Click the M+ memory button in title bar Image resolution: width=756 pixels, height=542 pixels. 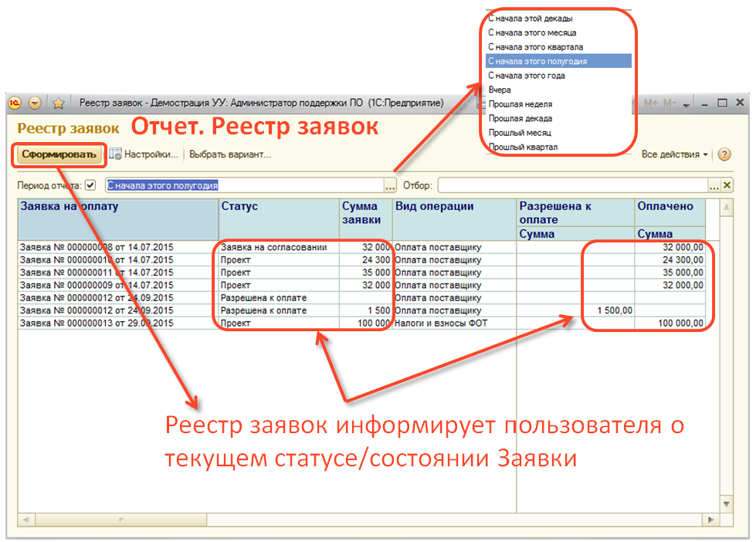click(649, 103)
